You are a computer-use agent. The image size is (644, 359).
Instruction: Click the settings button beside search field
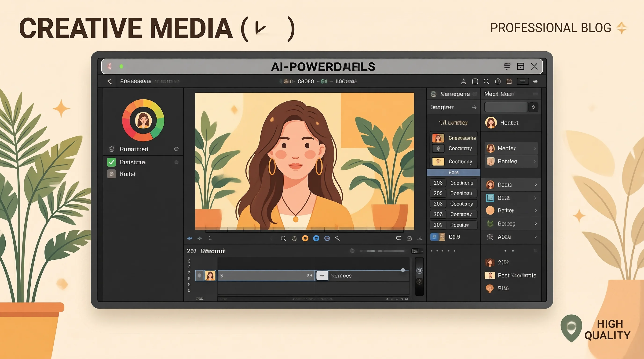[533, 107]
